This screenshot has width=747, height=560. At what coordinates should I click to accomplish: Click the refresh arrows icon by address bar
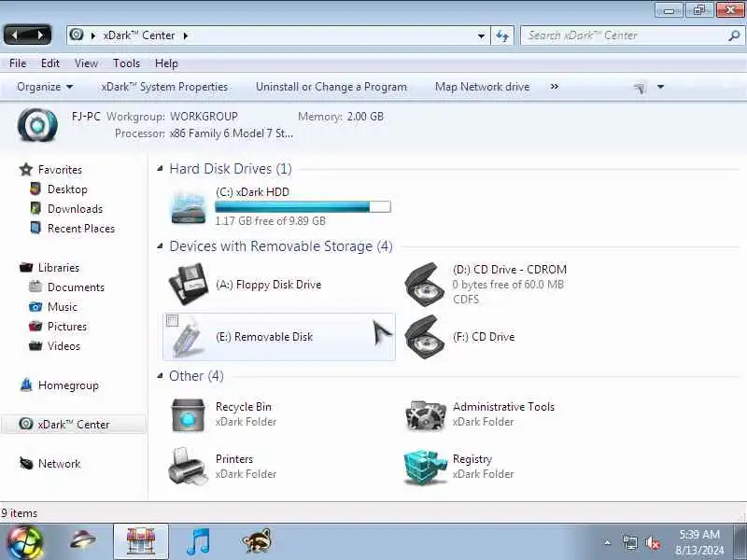(x=502, y=35)
